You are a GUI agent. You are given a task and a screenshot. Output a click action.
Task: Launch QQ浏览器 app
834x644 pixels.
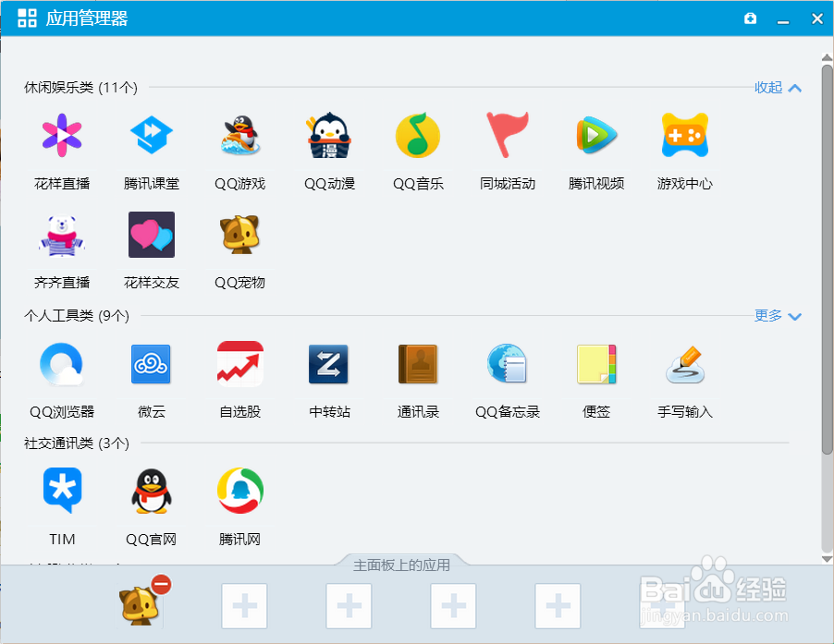(x=62, y=365)
